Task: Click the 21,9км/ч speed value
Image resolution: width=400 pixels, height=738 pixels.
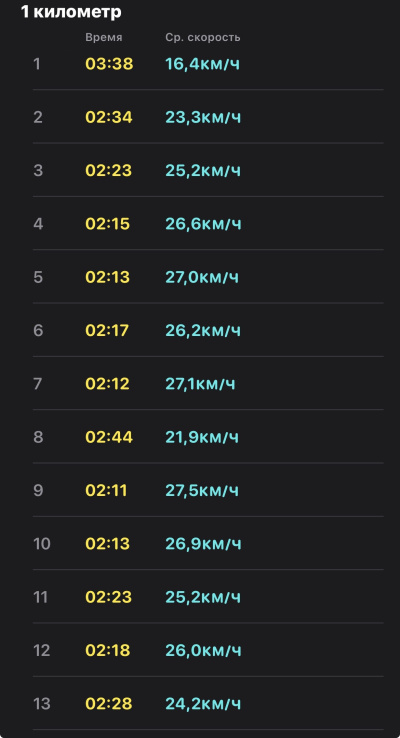Action: pyautogui.click(x=202, y=437)
